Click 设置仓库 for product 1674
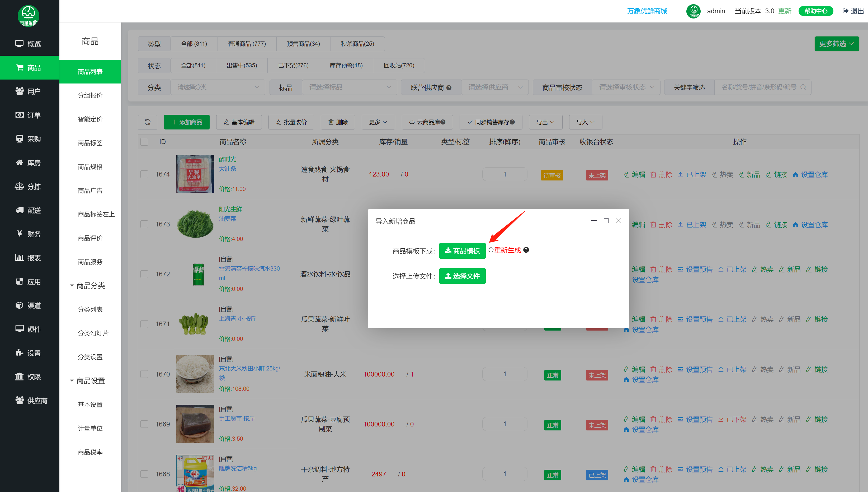 pos(810,175)
